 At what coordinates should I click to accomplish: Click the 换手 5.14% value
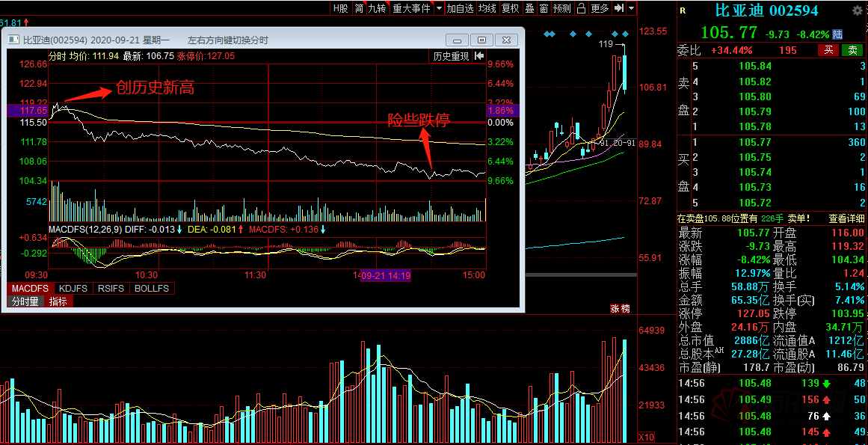coord(850,286)
